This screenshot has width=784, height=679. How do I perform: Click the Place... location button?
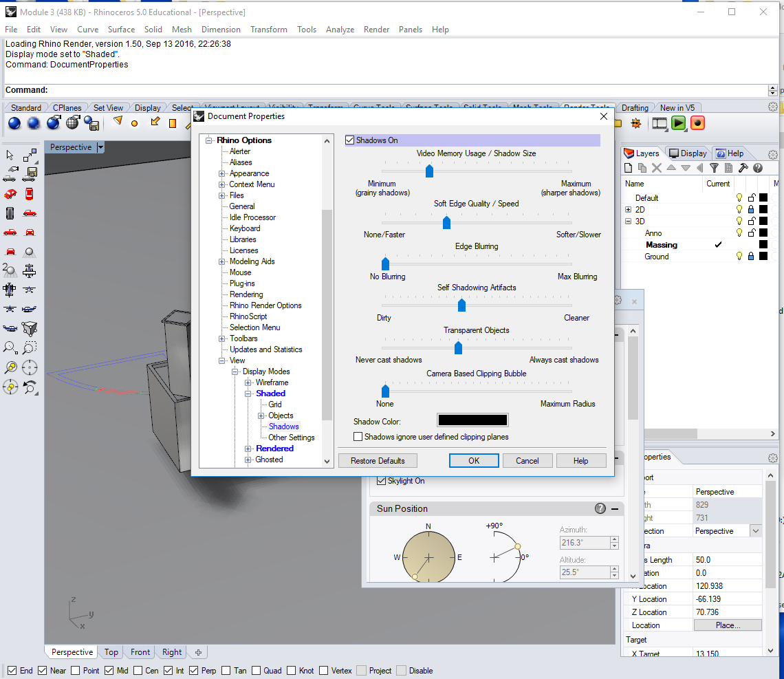pos(728,625)
